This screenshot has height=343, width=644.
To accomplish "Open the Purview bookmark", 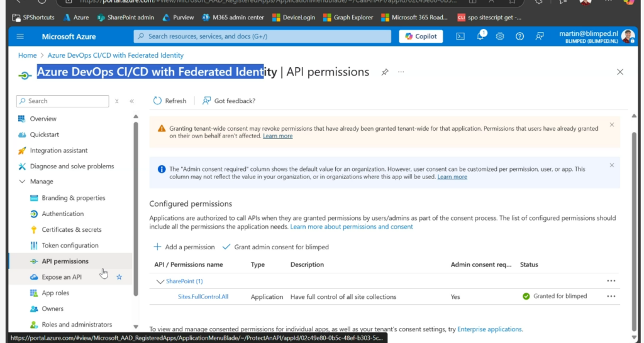I will click(x=178, y=18).
